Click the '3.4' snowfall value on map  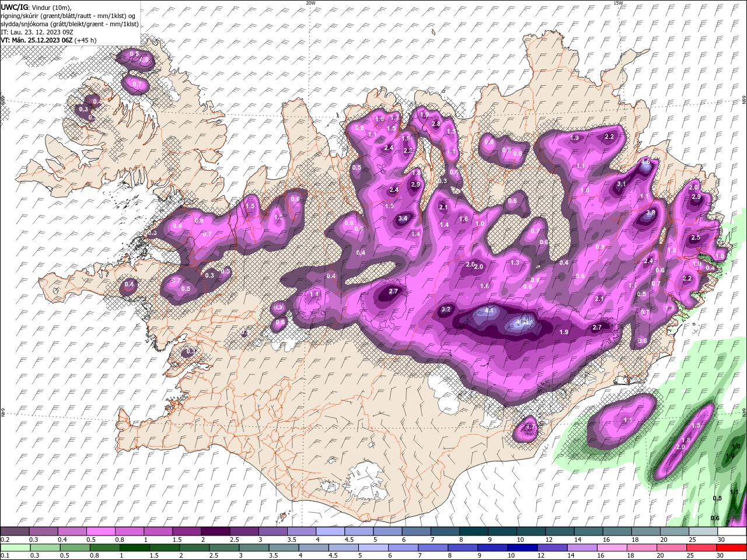click(402, 219)
